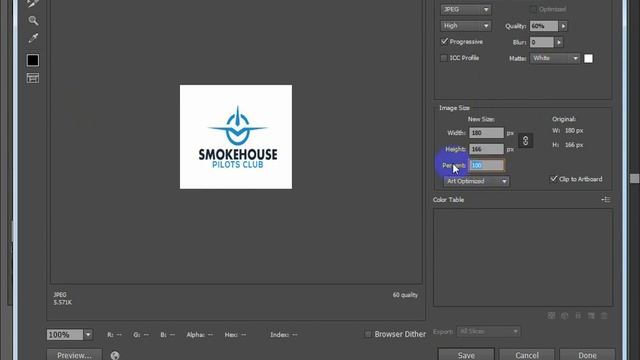
Task: Click the 'Color Table' panel heading
Action: tap(448, 200)
